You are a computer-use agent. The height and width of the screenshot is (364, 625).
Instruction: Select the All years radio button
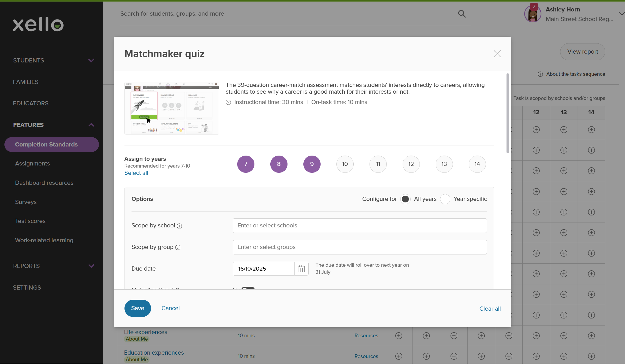[x=405, y=199]
